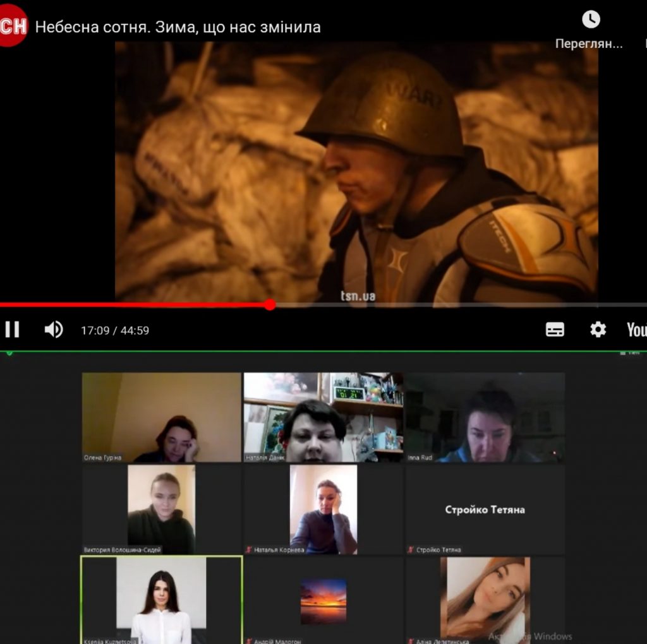Mute the video using the speaker icon
The width and height of the screenshot is (647, 644).
(54, 330)
